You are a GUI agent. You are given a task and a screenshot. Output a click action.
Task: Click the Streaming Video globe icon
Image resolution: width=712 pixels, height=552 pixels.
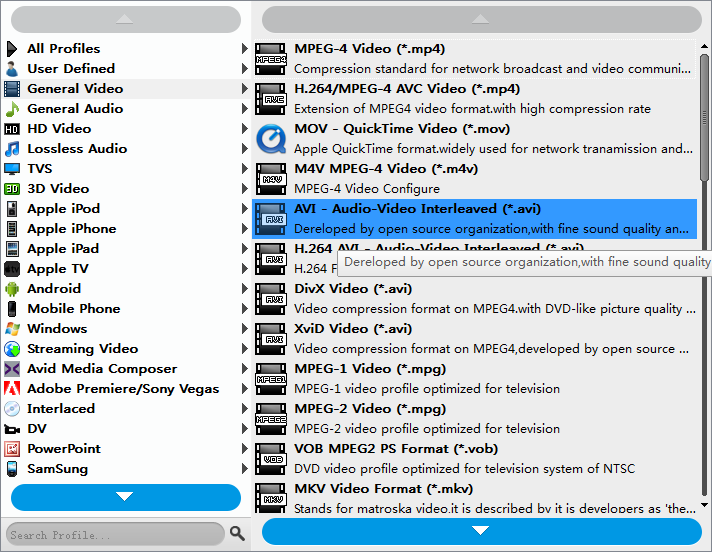tap(12, 349)
